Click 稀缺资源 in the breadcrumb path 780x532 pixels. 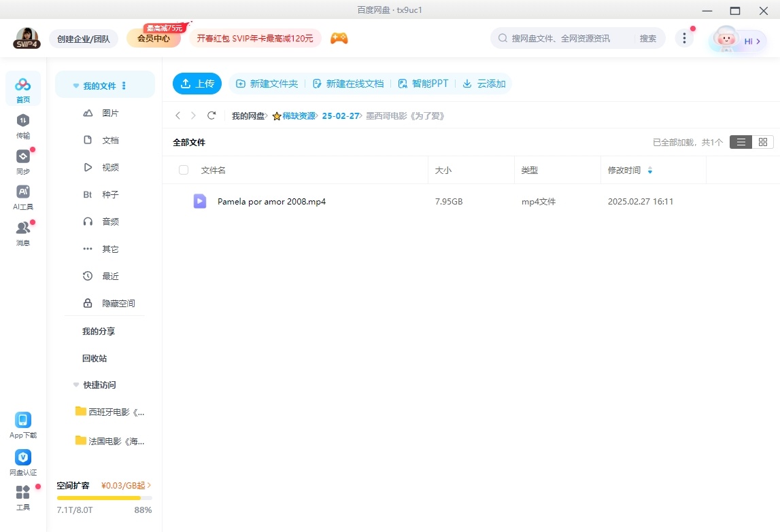[x=299, y=116]
